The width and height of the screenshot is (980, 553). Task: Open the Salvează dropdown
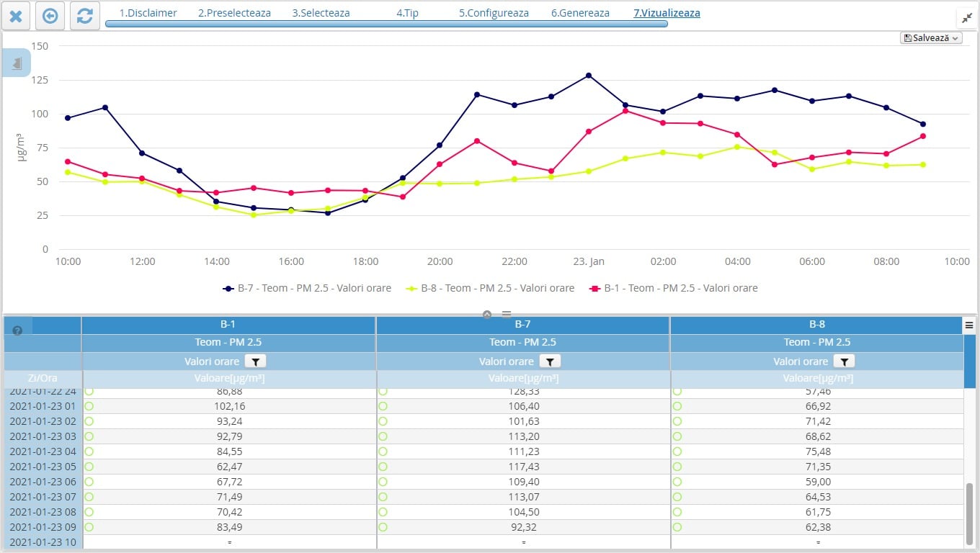(931, 38)
